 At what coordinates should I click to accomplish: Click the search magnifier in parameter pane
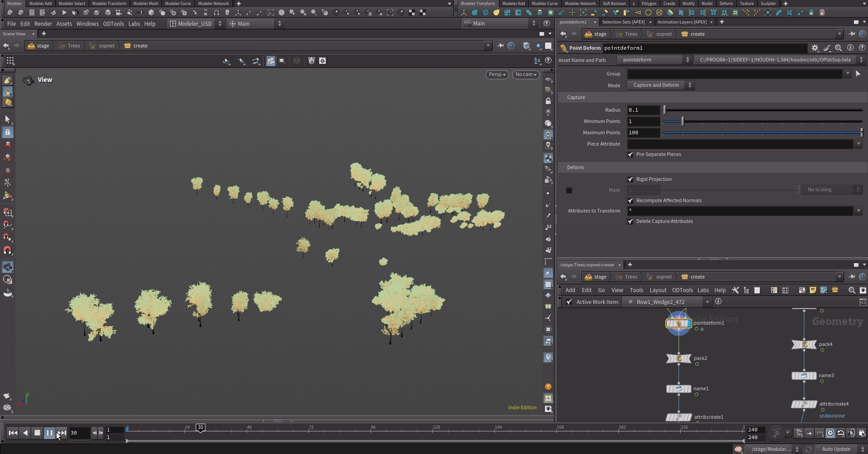[838, 48]
